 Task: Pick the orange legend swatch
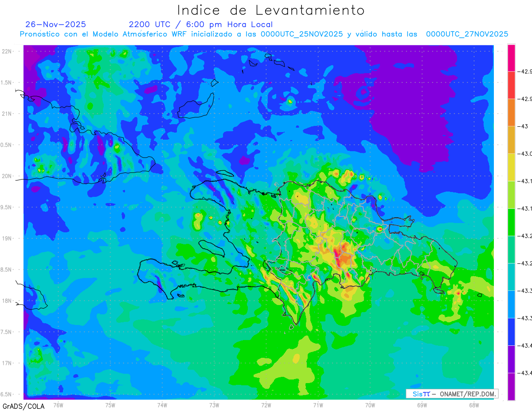click(511, 113)
